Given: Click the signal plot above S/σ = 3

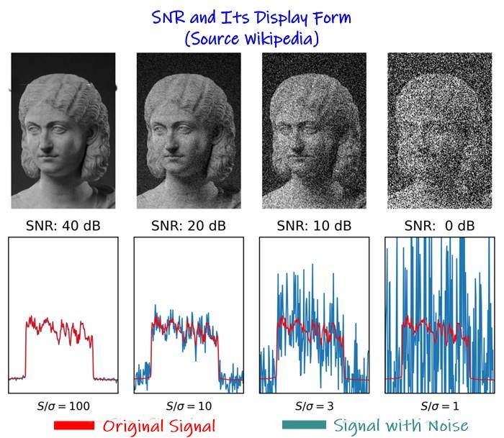Looking at the screenshot, I should pos(315,315).
